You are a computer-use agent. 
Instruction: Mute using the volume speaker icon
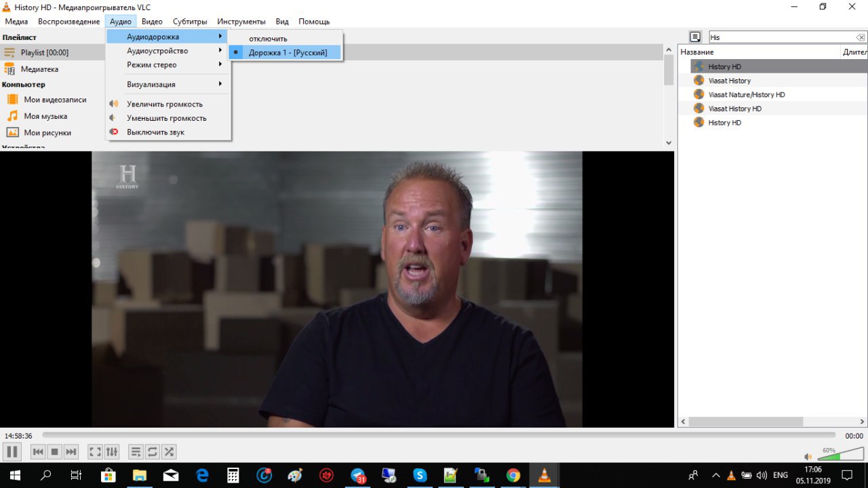tap(808, 457)
